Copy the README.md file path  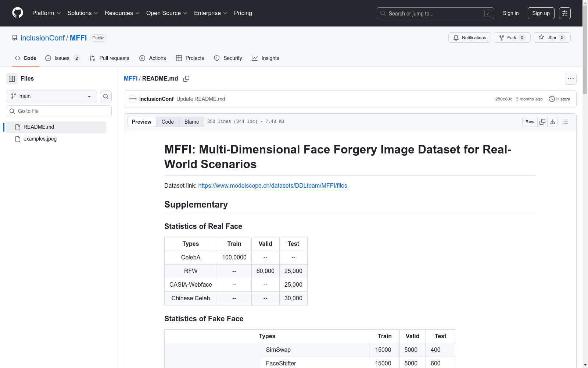[x=186, y=79]
